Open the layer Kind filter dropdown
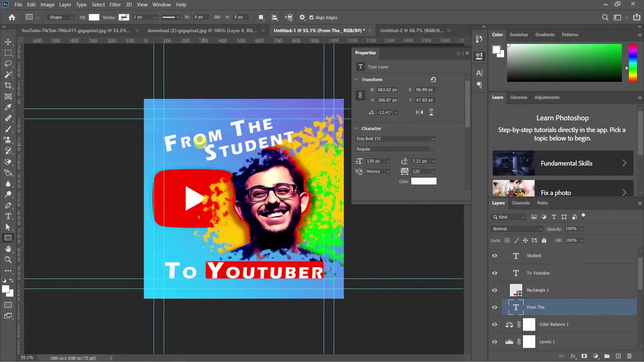644x362 pixels. pos(508,217)
